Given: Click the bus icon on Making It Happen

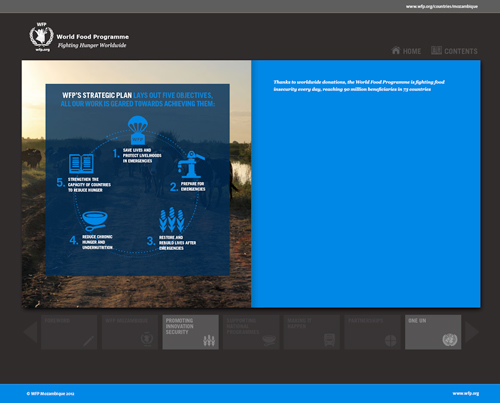Looking at the screenshot, I should (x=329, y=340).
